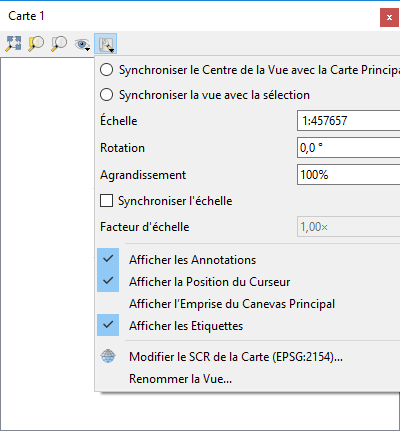Click the Agrandissement label text
The width and height of the screenshot is (400, 431).
[143, 175]
